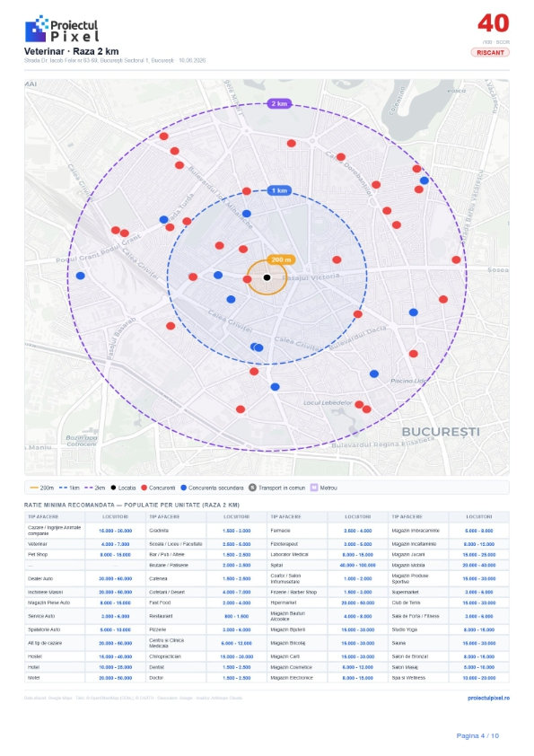This screenshot has height=756, width=534.
Task: Open the proiectulpixel.ro link
Action: click(x=488, y=698)
